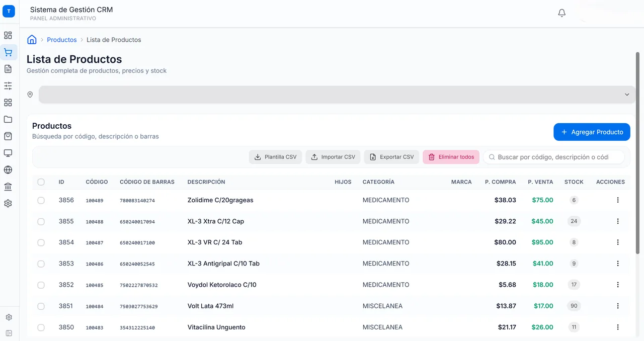Click the monitor screen sidebar icon
The image size is (644, 341).
point(8,153)
